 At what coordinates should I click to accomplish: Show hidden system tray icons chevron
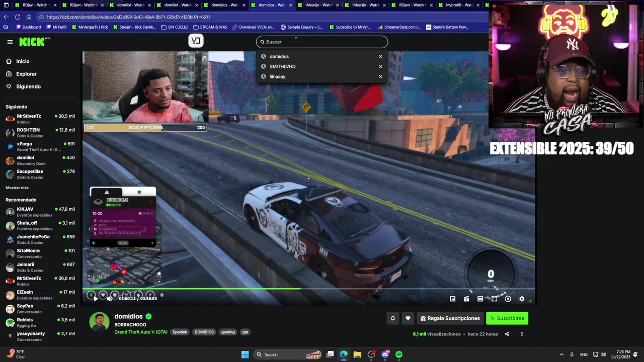pyautogui.click(x=561, y=354)
